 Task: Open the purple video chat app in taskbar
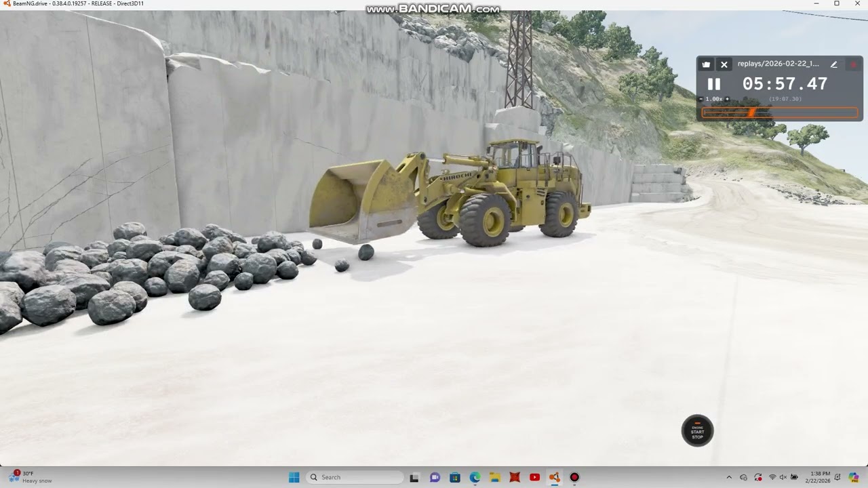pyautogui.click(x=435, y=477)
